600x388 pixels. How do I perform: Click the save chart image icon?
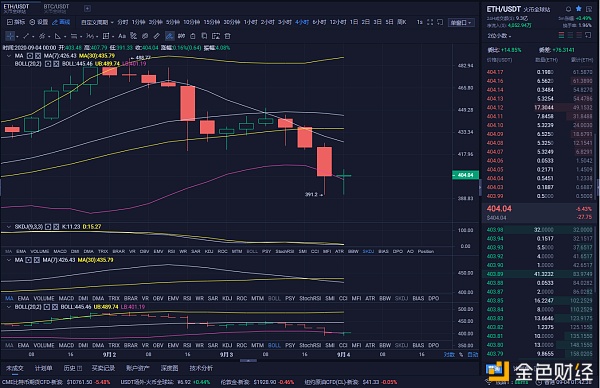coord(216,36)
